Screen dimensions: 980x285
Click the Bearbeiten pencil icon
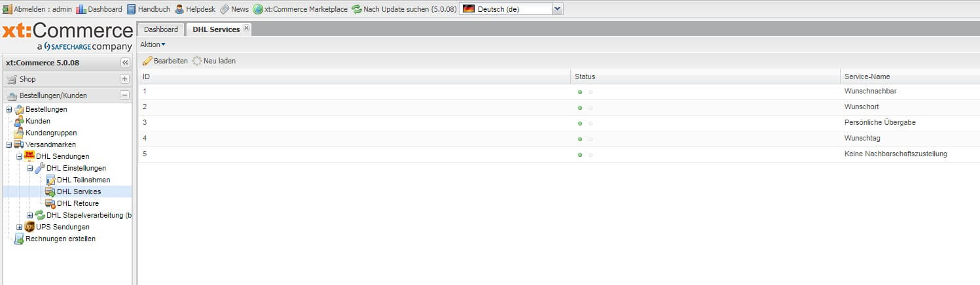click(147, 61)
